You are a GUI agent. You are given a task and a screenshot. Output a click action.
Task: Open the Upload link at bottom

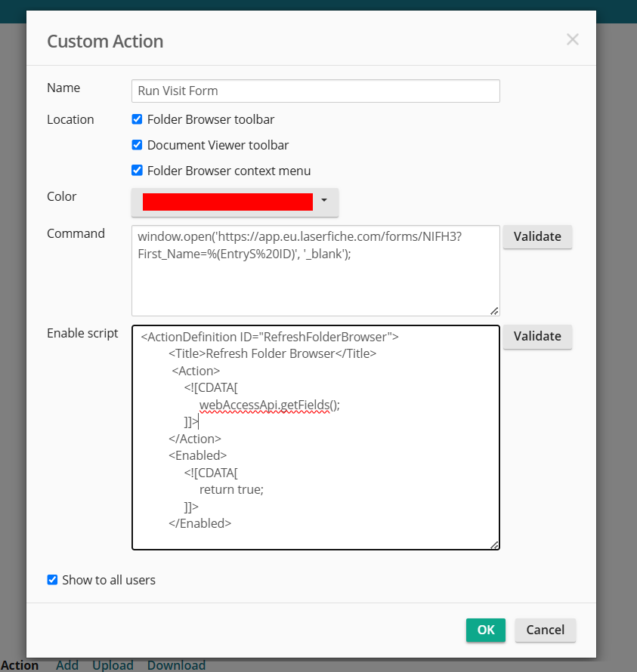[113, 664]
